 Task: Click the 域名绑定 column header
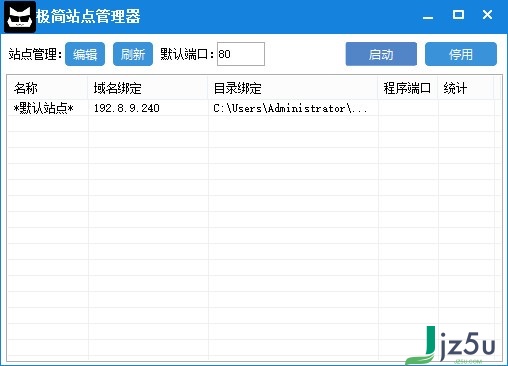click(147, 88)
